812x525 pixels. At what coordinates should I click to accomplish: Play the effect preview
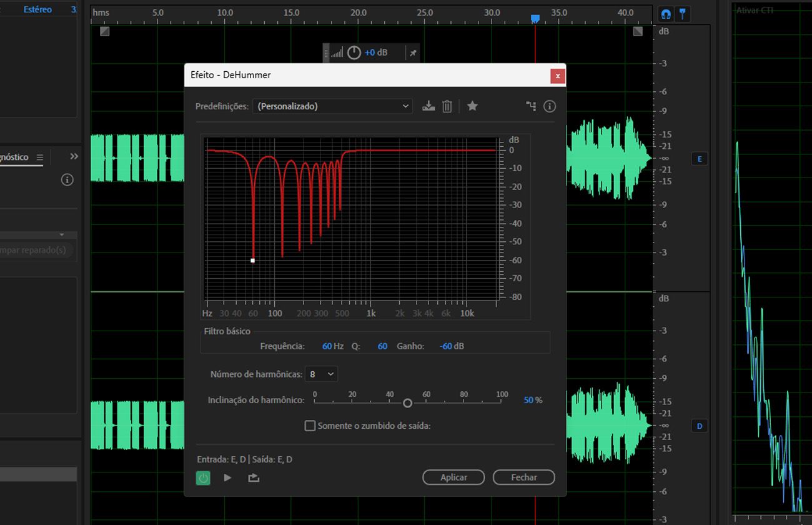tap(227, 477)
